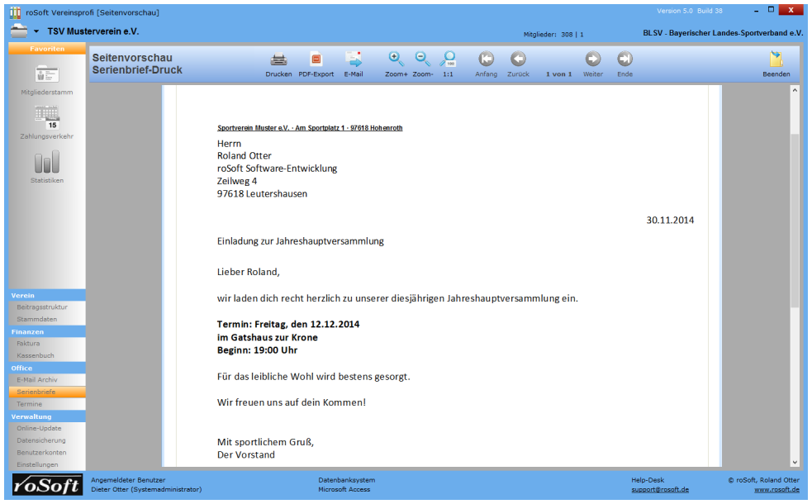Jump to first page with Anfang

(486, 59)
